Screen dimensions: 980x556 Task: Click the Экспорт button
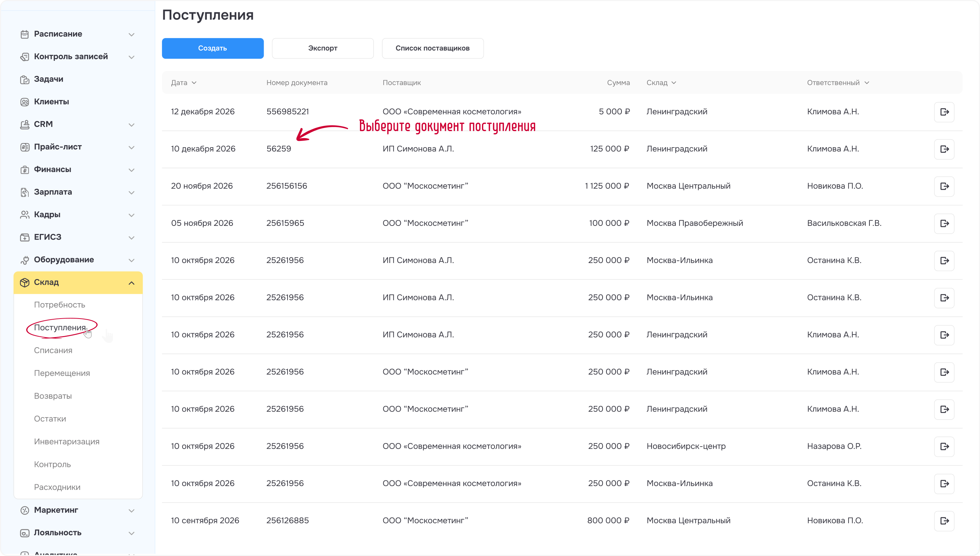(323, 48)
